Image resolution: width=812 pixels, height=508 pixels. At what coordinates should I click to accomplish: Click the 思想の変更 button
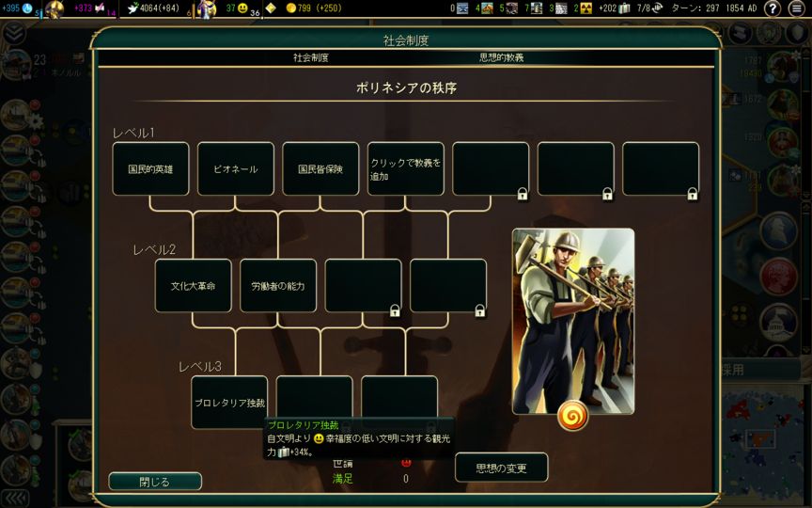[x=501, y=468]
